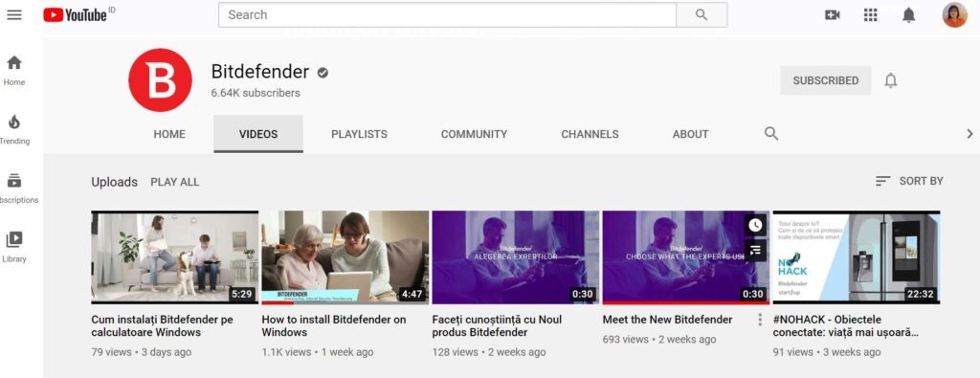This screenshot has height=378, width=980.
Task: Open Library in sidebar
Action: [13, 247]
